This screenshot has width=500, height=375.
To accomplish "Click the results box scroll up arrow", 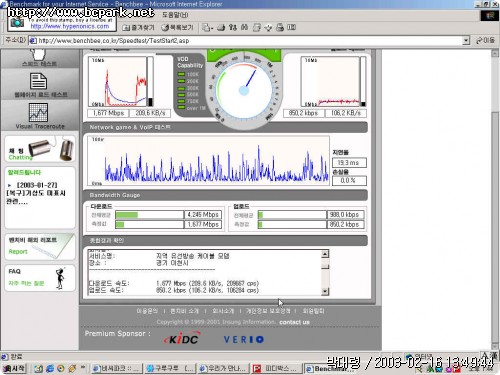I will coord(325,254).
